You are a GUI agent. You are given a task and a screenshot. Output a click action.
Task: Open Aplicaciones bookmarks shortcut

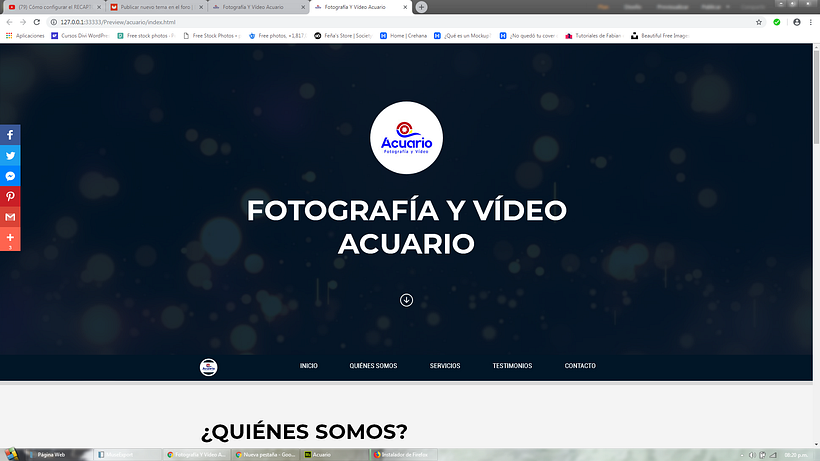[25, 36]
